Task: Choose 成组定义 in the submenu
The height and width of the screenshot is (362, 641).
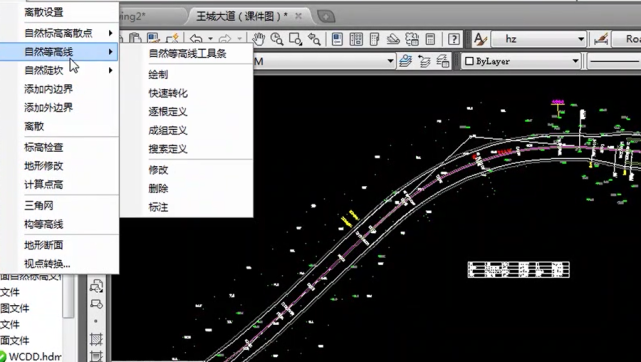Action: tap(168, 130)
